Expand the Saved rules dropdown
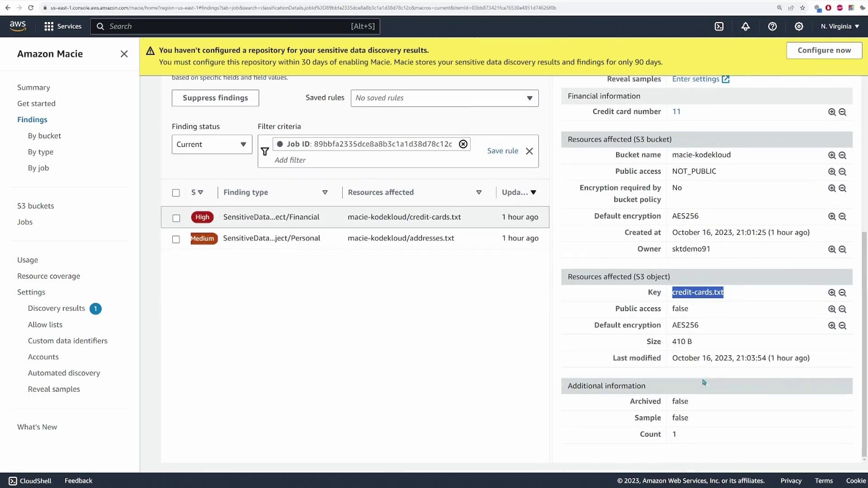This screenshot has height=488, width=868. point(444,98)
